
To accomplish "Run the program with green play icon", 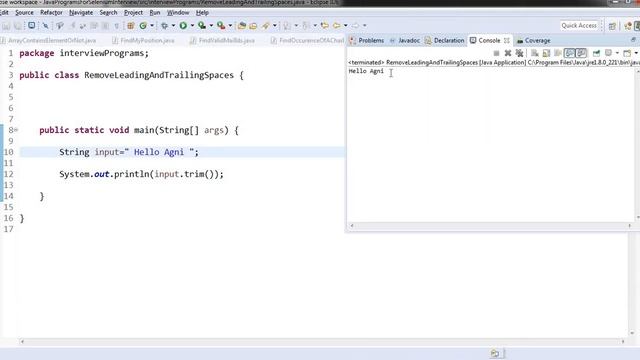I will 183,26.
